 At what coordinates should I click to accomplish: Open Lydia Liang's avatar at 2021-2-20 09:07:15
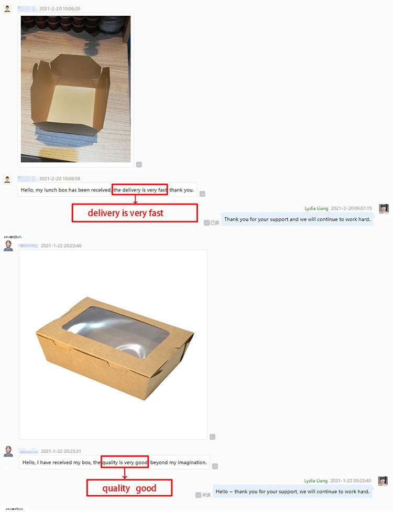(384, 209)
